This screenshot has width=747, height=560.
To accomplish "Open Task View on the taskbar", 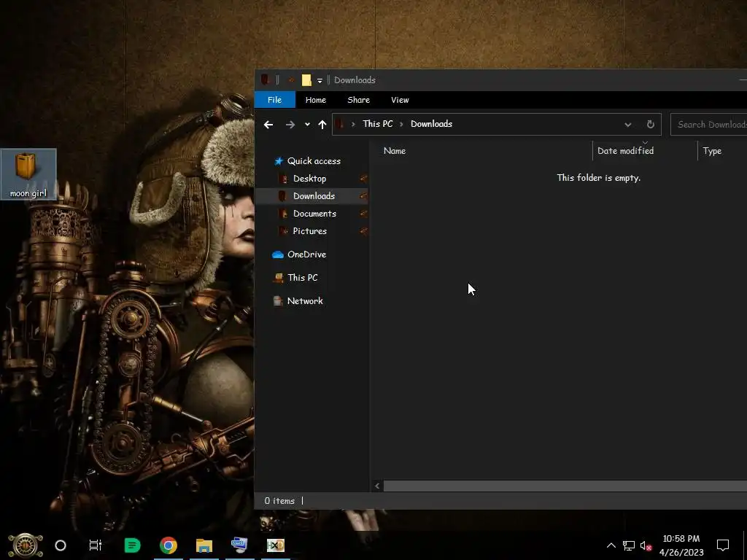I will (96, 545).
